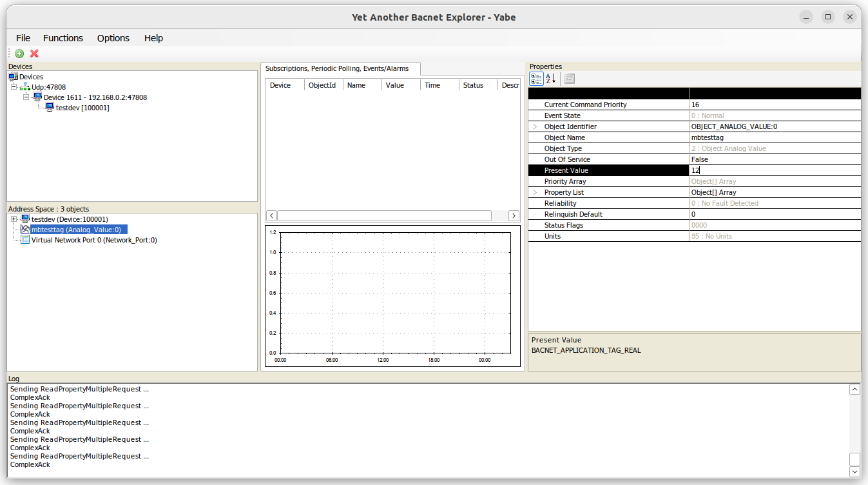Switch properties to Categorized view
Viewport: 868px width, 485px height.
[536, 79]
